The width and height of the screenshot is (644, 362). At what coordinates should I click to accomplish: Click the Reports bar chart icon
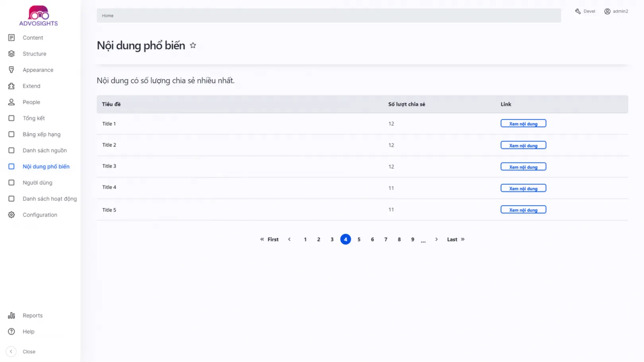[x=12, y=316]
